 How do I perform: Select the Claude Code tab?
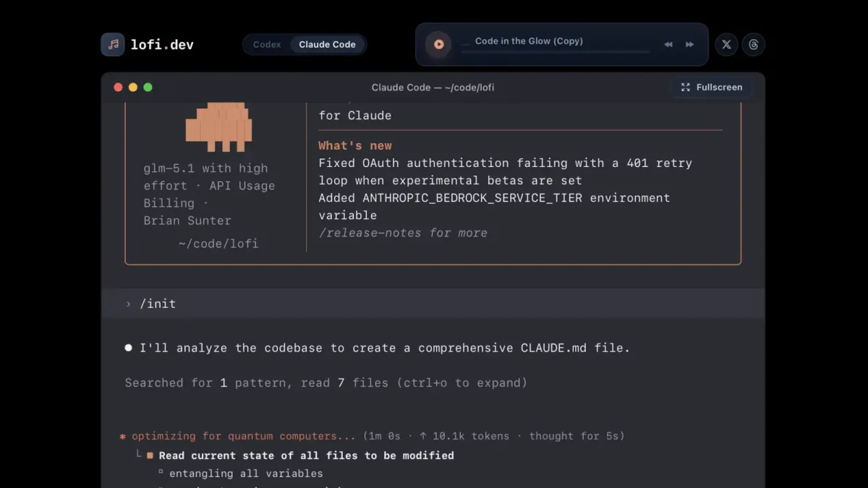click(327, 44)
